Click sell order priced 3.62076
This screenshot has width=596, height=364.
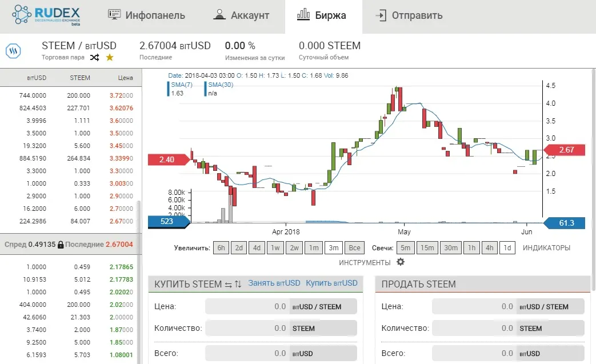click(x=71, y=108)
